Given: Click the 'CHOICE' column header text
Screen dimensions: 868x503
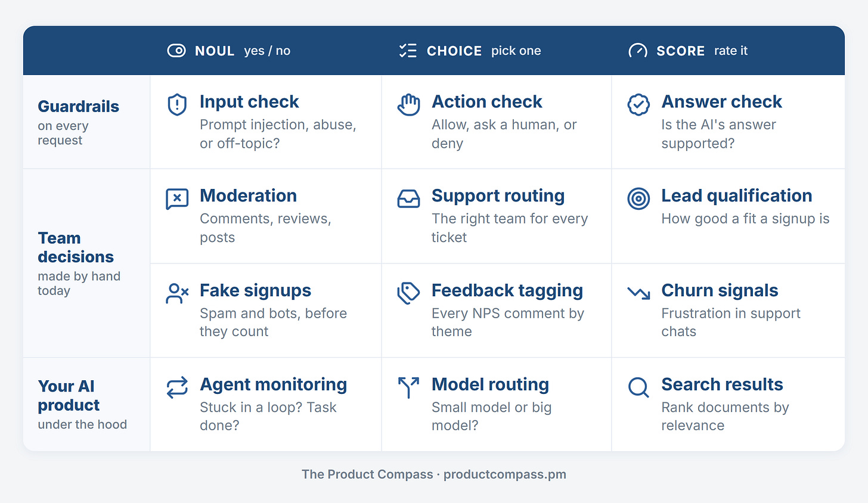Looking at the screenshot, I should 454,51.
